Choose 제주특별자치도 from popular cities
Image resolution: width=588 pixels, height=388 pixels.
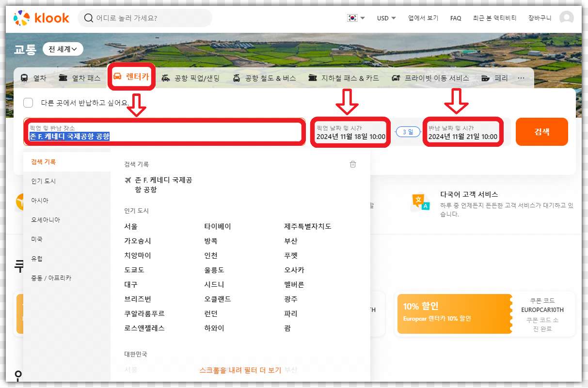coord(308,226)
